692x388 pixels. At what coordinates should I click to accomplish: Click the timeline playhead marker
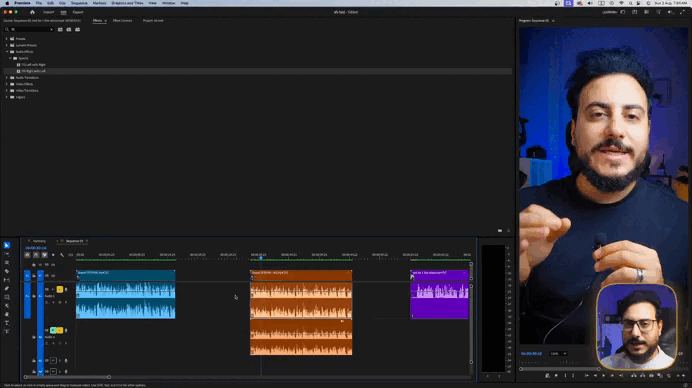[x=261, y=257]
